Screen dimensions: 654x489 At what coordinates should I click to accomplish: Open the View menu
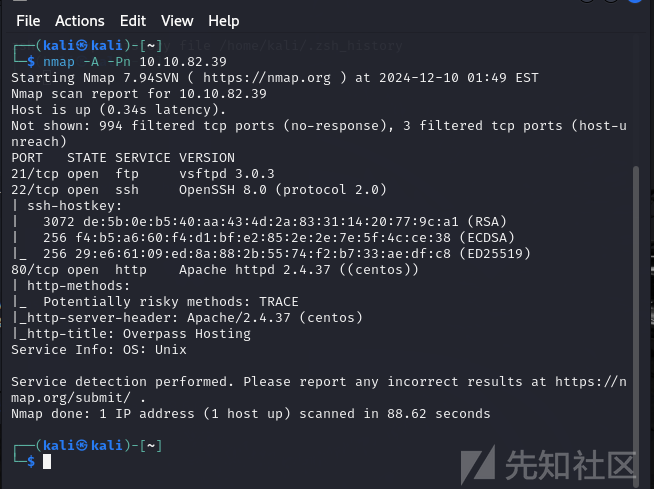(177, 21)
